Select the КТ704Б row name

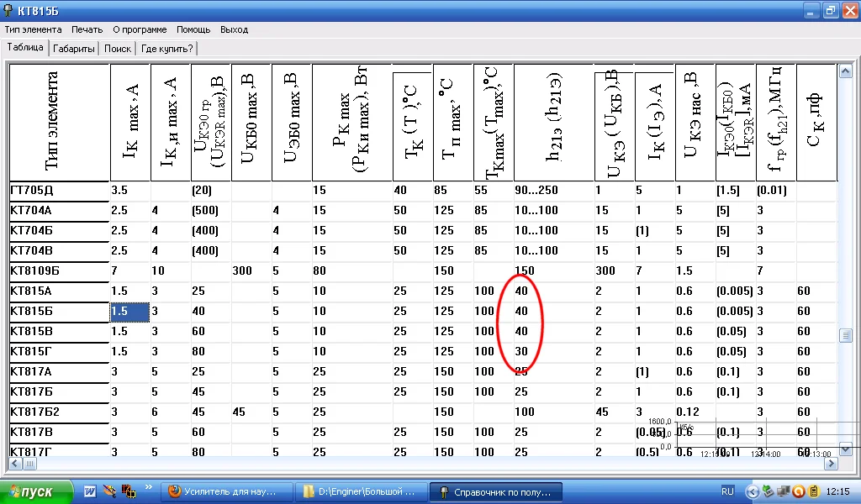click(60, 231)
